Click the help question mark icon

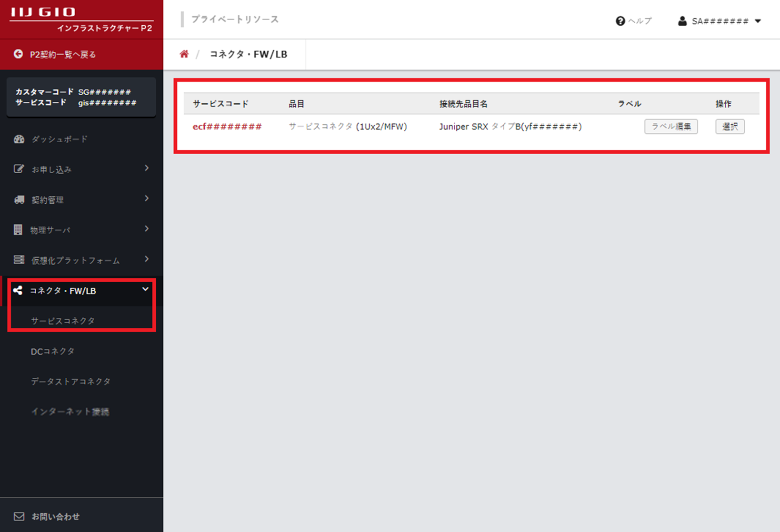[x=620, y=21]
